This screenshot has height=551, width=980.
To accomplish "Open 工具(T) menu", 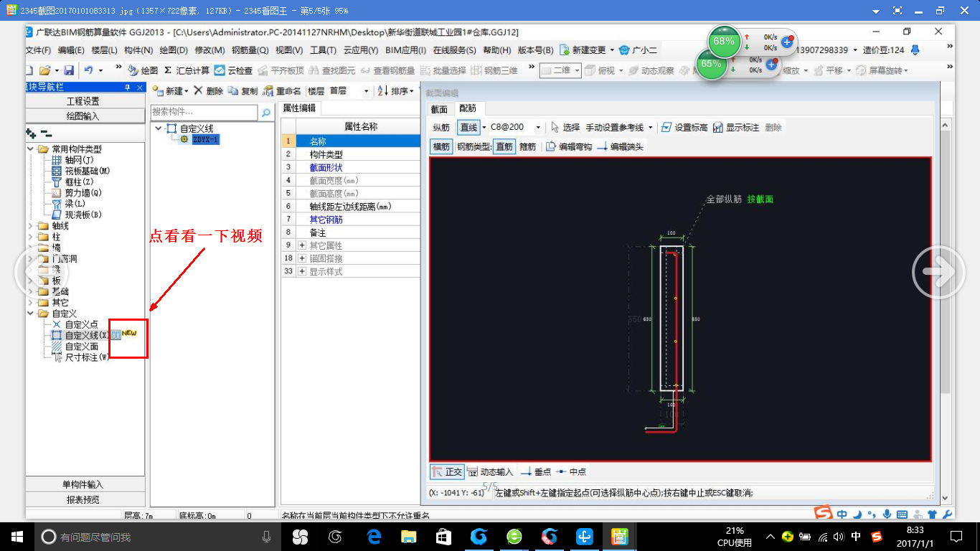I will coord(323,50).
